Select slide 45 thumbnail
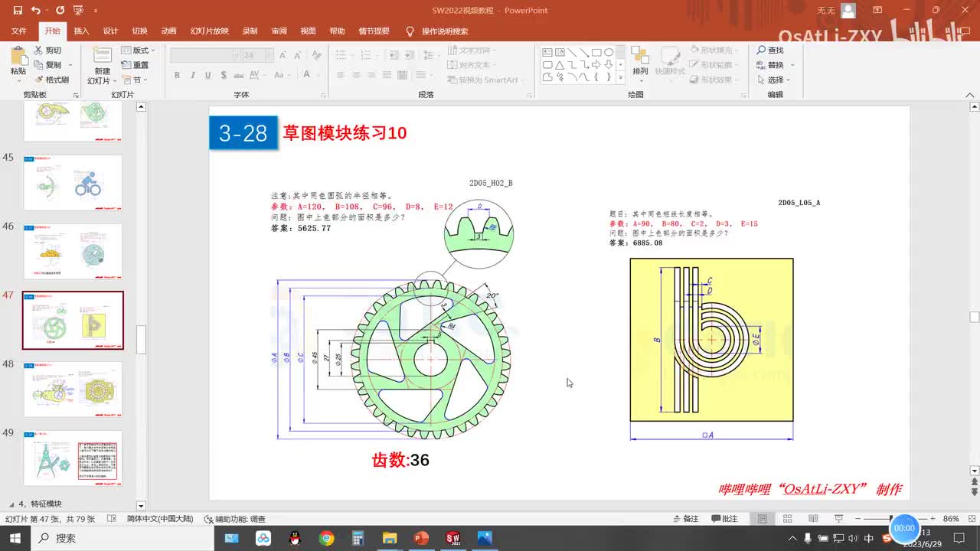Viewport: 980px width, 551px height. point(73,182)
